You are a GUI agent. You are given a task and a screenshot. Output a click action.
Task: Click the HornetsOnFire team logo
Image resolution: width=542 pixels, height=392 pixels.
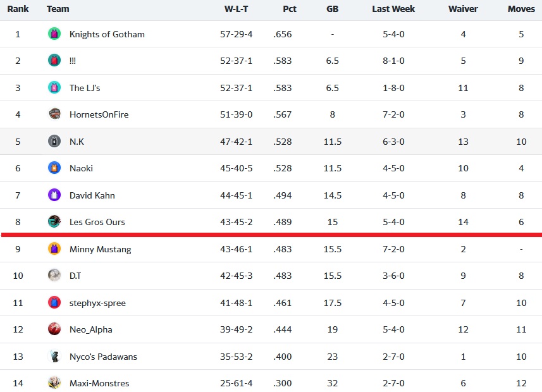pos(54,114)
